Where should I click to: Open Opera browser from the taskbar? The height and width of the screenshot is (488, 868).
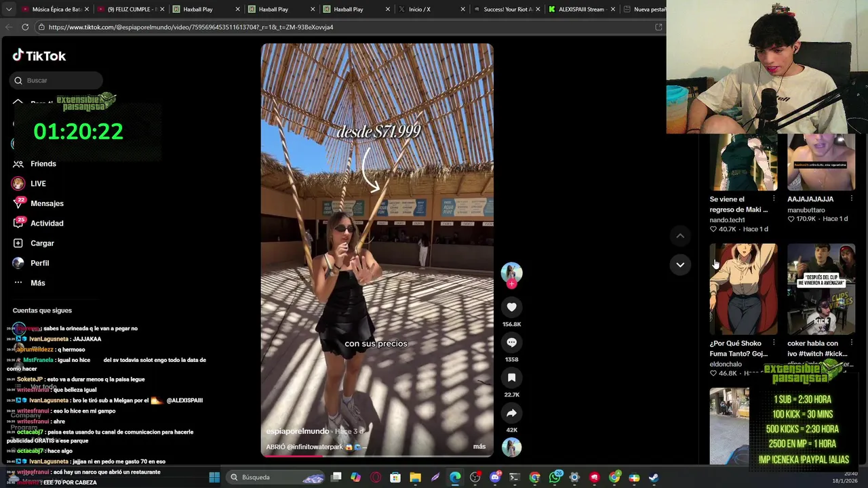(x=376, y=477)
